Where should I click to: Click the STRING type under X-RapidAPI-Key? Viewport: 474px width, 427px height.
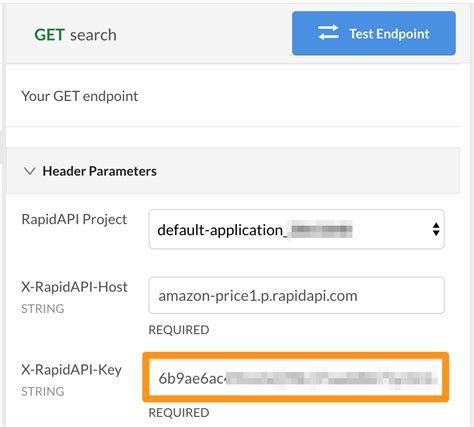pos(43,391)
